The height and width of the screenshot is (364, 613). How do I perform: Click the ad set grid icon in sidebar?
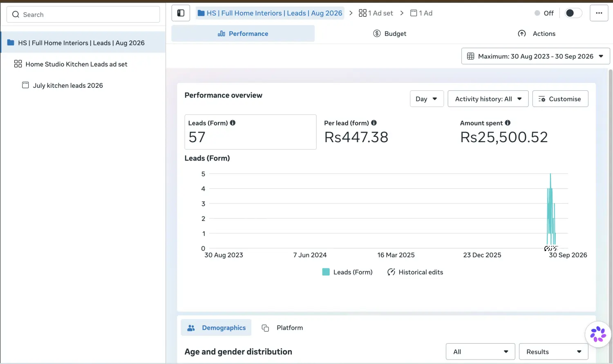coord(18,64)
